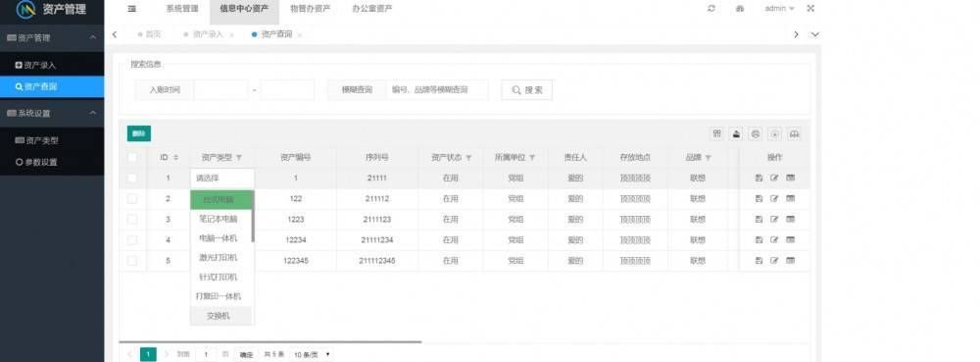
Task: Click the print icon in table toolbar
Action: 756,133
